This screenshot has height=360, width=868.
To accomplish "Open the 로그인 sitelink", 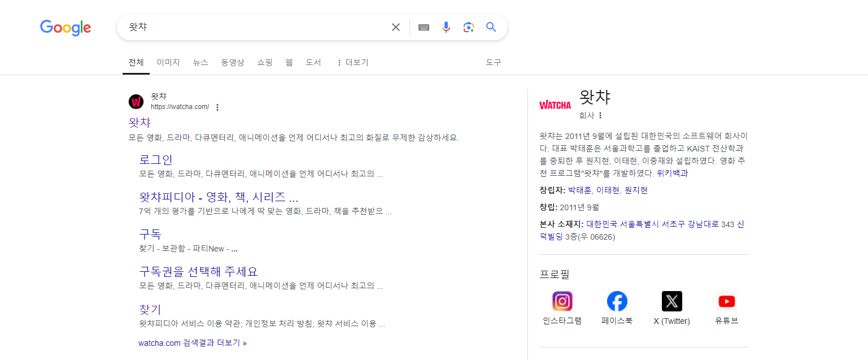I will coord(156,160).
